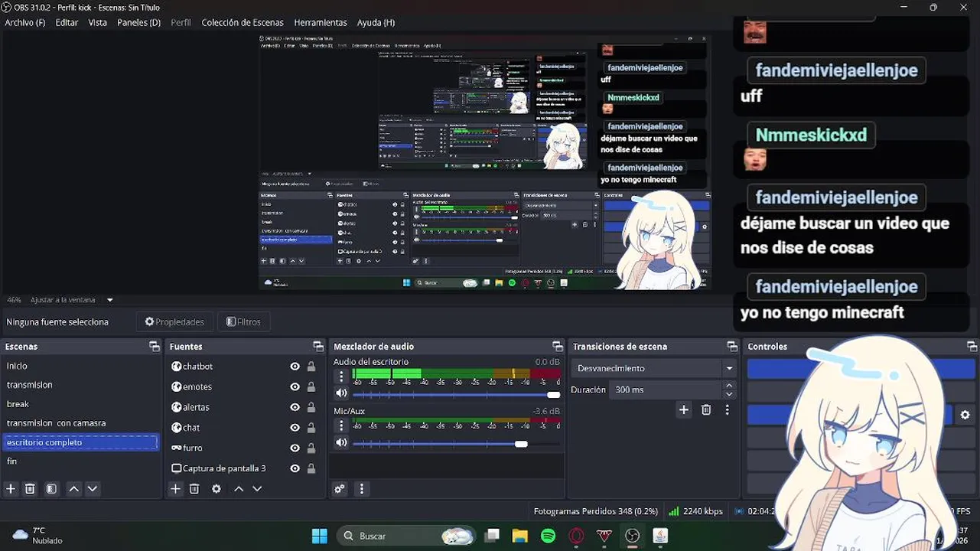
Task: Increase Duración with the up stepper arrow
Action: (729, 386)
